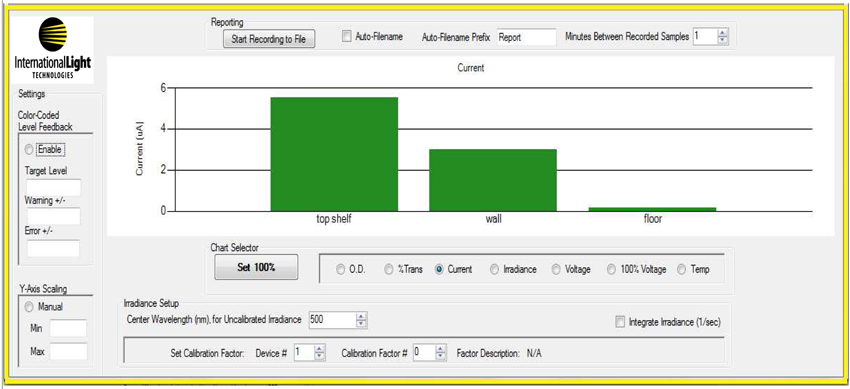The width and height of the screenshot is (850, 389).
Task: Click the Target Level input field
Action: (53, 188)
